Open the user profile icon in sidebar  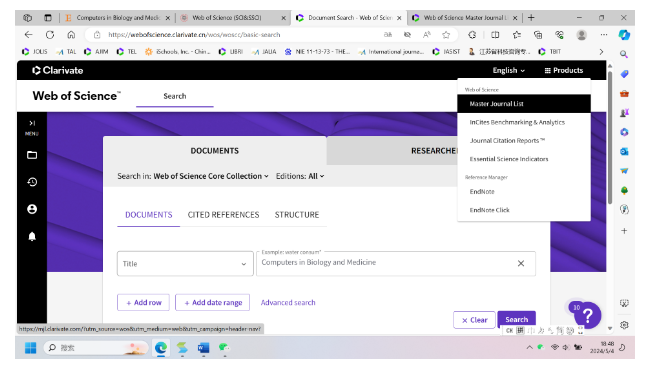[32, 209]
